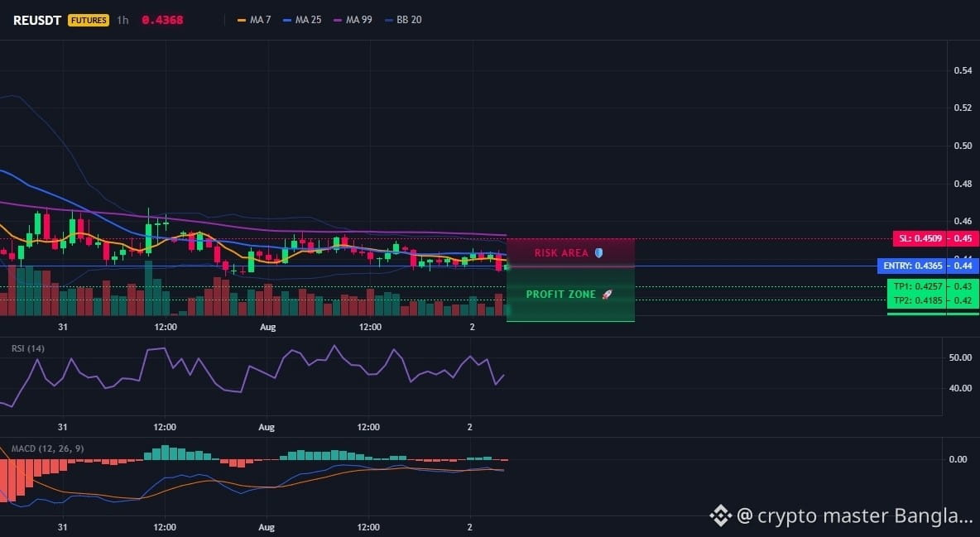Toggle the MA 99 indicator legend
Viewport: 980px width, 537px height.
353,20
